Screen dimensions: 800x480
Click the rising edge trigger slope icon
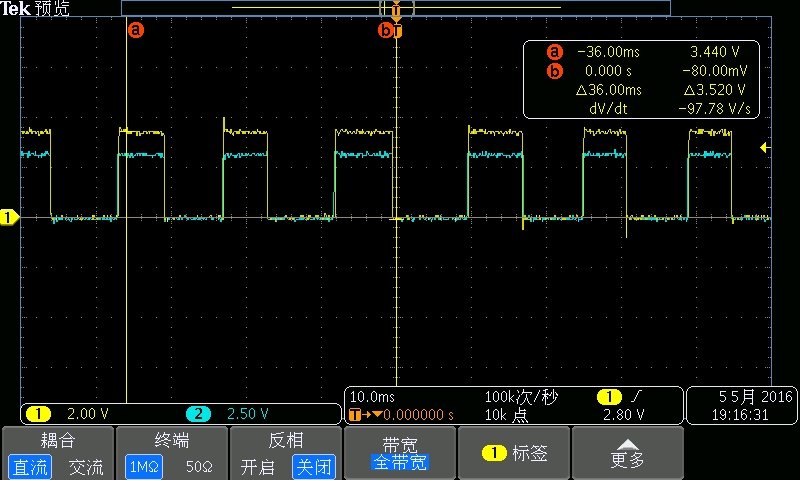636,396
